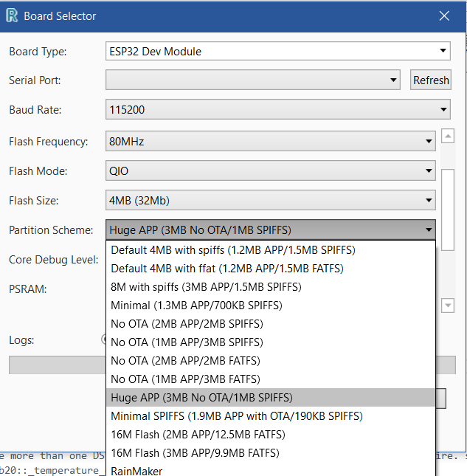Open the Baud Rate dropdown
The width and height of the screenshot is (467, 476).
tap(443, 110)
